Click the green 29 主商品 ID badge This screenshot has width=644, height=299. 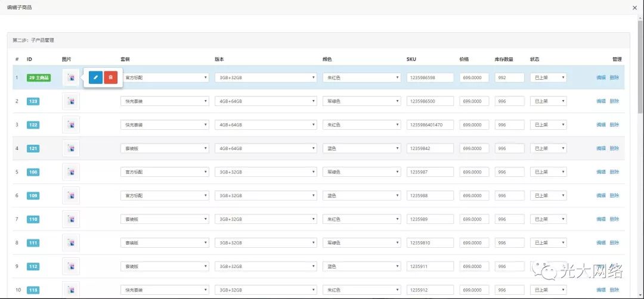[x=39, y=77]
